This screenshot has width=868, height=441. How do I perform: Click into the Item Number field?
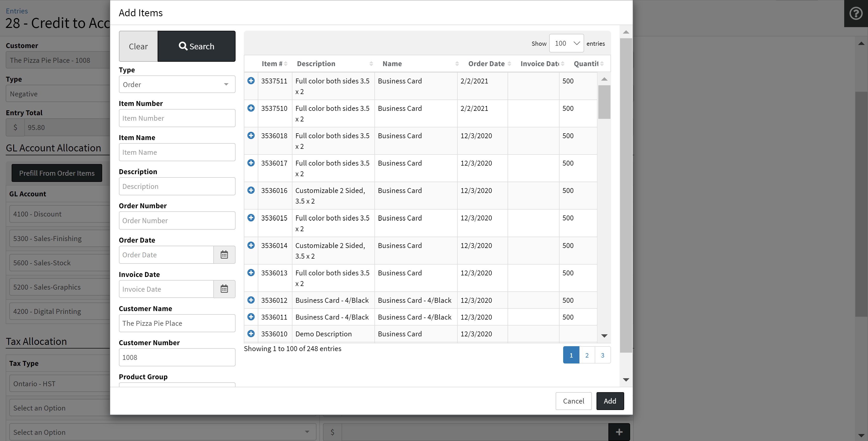tap(177, 118)
